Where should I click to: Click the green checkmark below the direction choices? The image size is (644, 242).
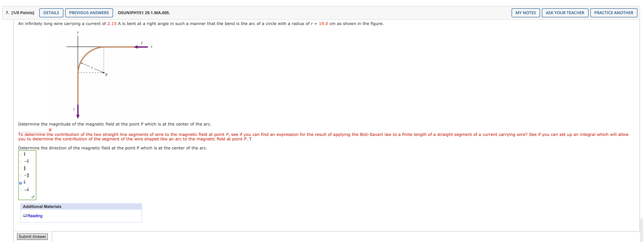[x=33, y=197]
